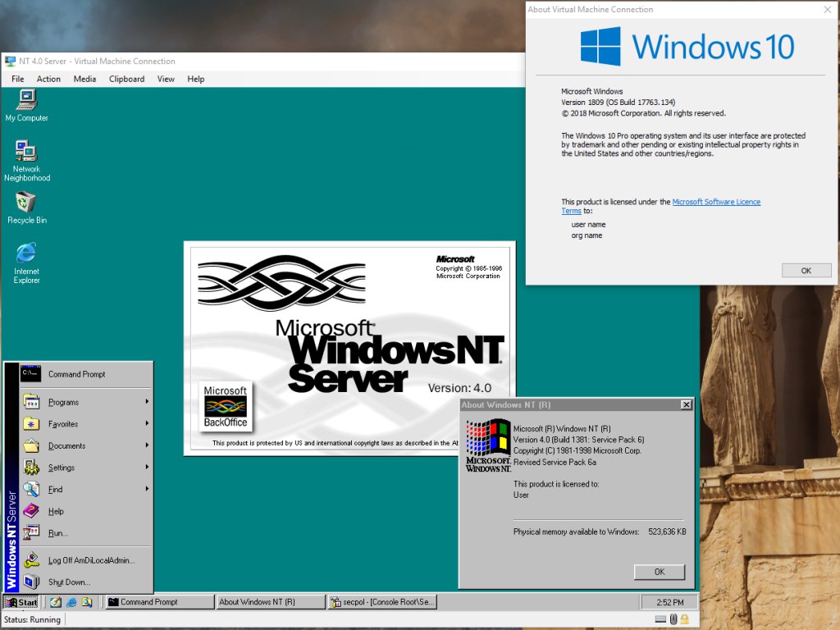Switch to Command Prompt taskbar button
The image size is (840, 630).
coord(159,602)
